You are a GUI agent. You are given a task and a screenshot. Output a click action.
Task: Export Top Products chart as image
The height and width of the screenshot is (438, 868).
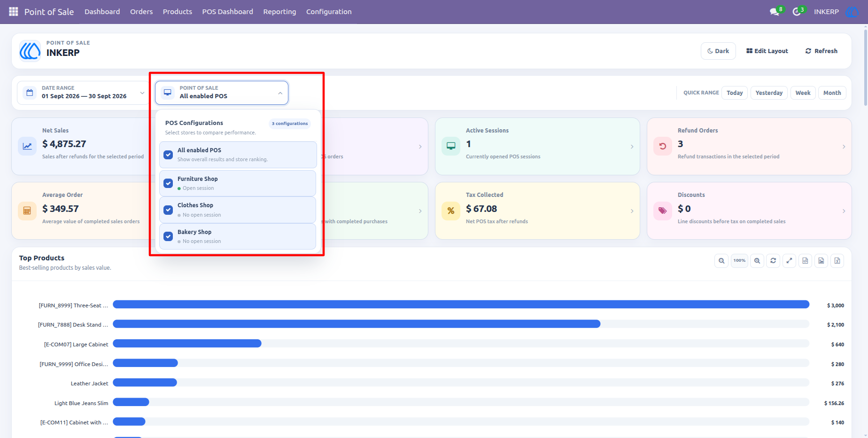click(821, 261)
